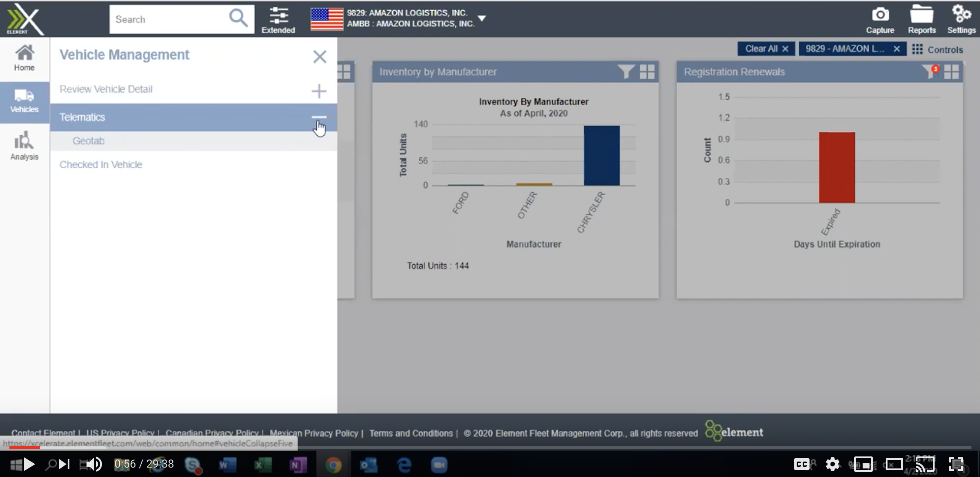980x477 pixels.
Task: Collapse the Telematics section
Action: pyautogui.click(x=320, y=117)
